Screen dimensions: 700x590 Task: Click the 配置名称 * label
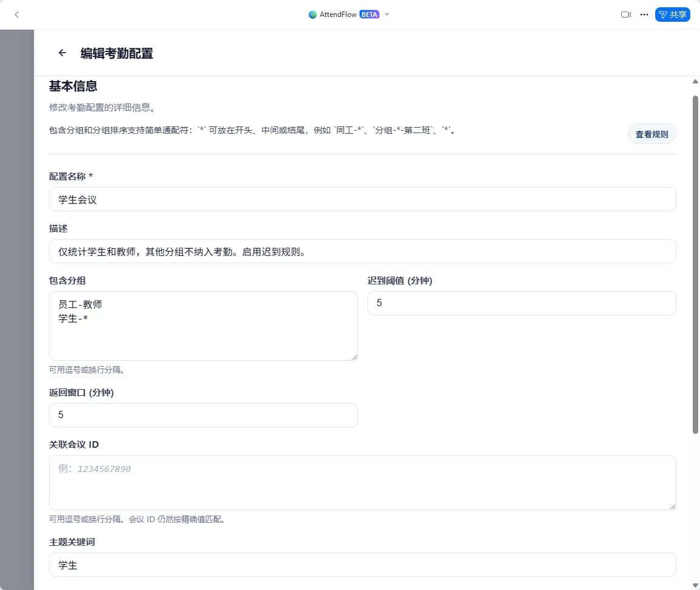click(x=71, y=176)
